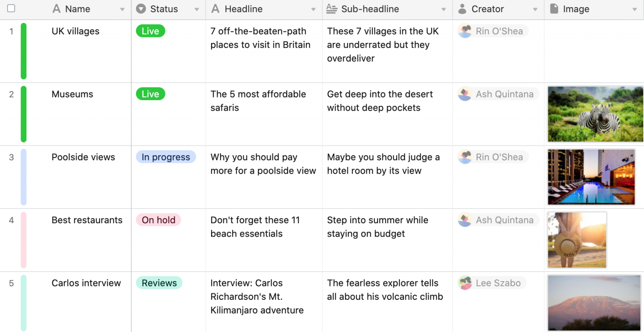This screenshot has width=644, height=332.
Task: Click the Live status tag for Museums
Action: pyautogui.click(x=150, y=94)
